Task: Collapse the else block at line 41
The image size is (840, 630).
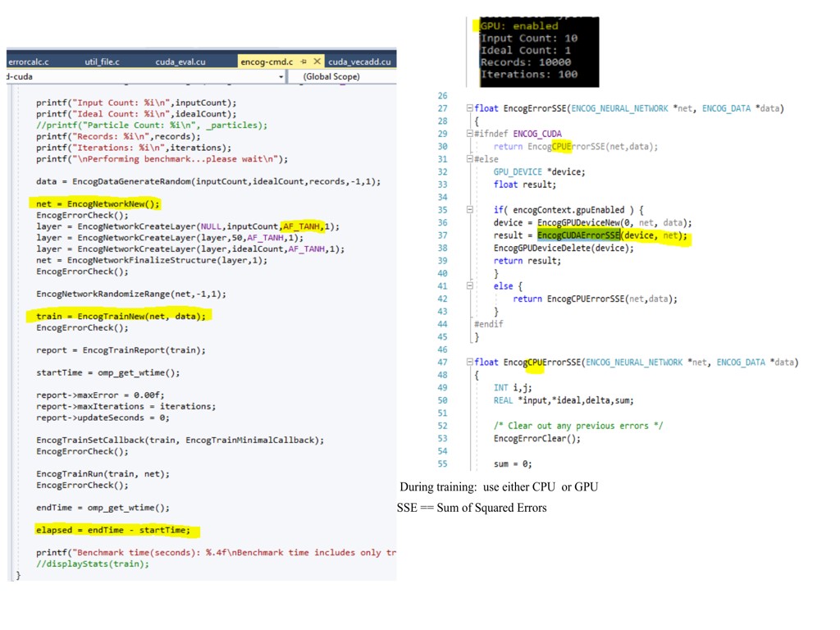Action: 469,286
